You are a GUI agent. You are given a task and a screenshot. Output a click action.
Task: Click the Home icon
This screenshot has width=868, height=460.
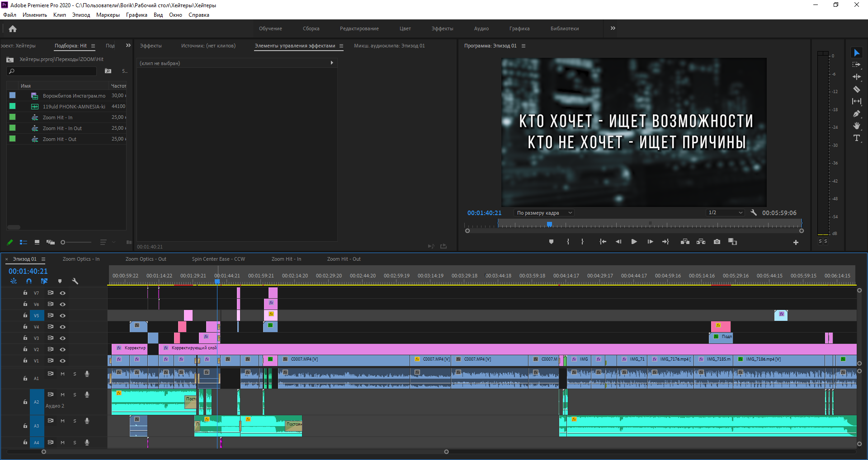[x=13, y=29]
